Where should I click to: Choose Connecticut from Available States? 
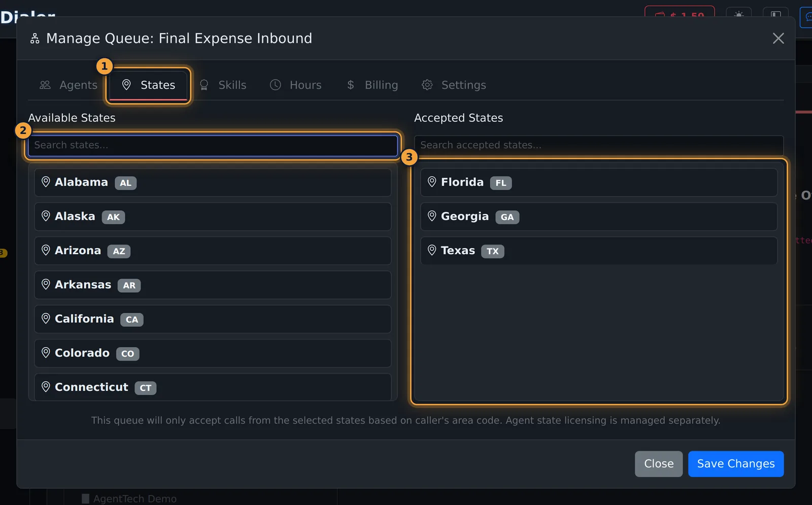pos(213,387)
